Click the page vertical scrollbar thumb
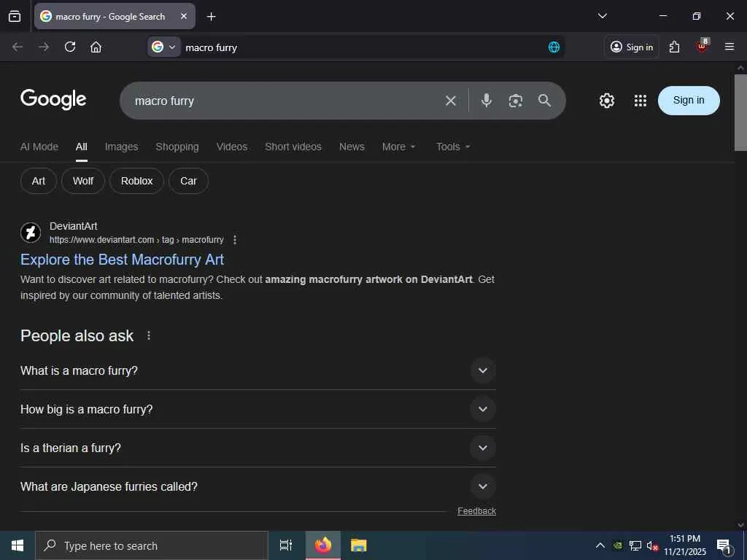Screen dimensions: 747x560 click(x=740, y=113)
